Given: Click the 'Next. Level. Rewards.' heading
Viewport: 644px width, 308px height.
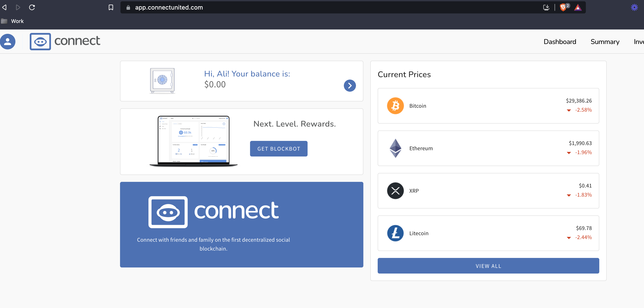Looking at the screenshot, I should [x=295, y=124].
